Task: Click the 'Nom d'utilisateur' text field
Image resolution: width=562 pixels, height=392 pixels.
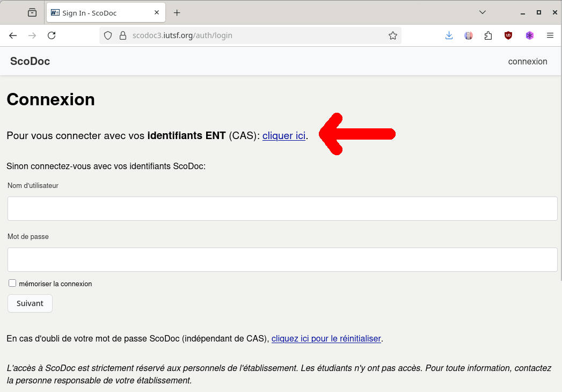Action: 282,208
